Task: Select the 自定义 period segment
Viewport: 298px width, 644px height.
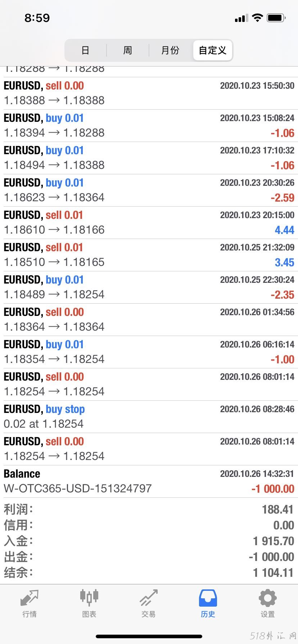Action: 213,50
